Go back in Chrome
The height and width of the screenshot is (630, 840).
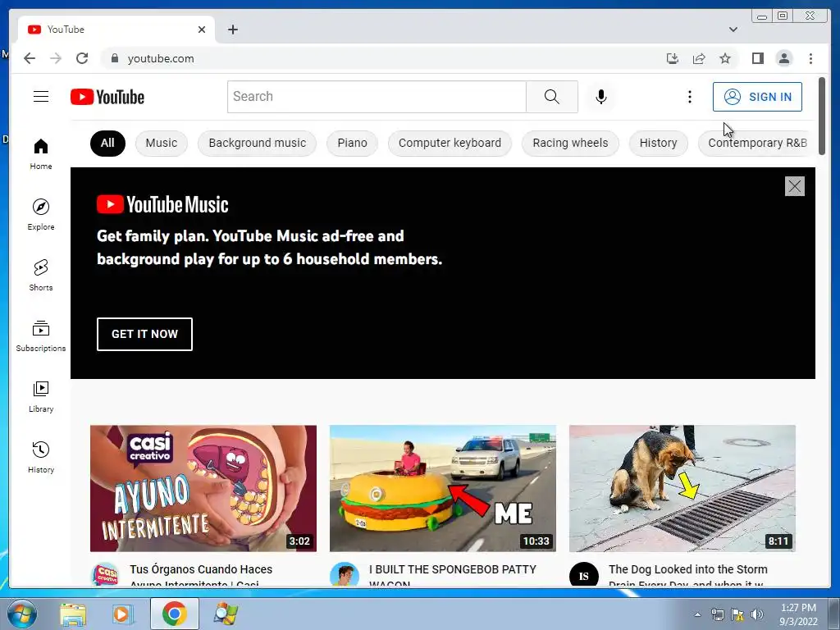pyautogui.click(x=30, y=58)
